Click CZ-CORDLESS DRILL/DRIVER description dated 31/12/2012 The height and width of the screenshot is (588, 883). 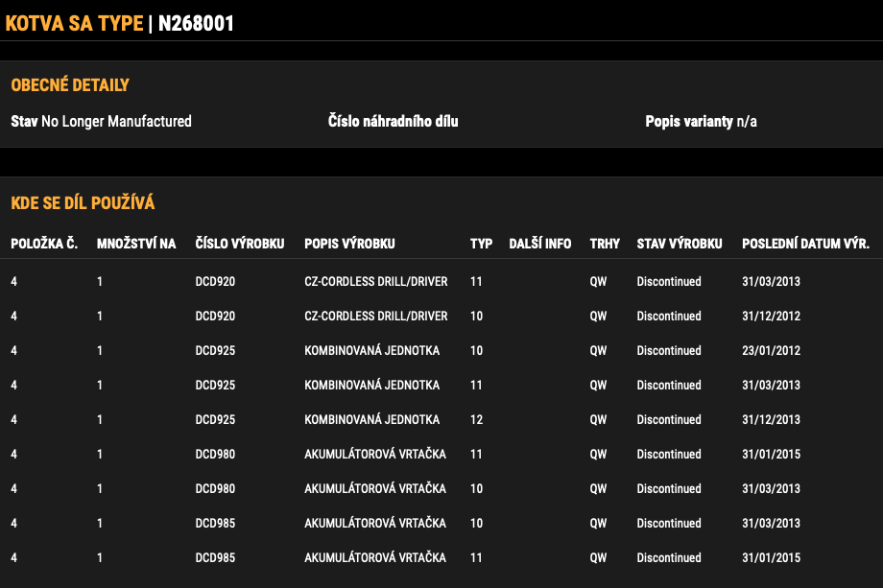(x=376, y=317)
